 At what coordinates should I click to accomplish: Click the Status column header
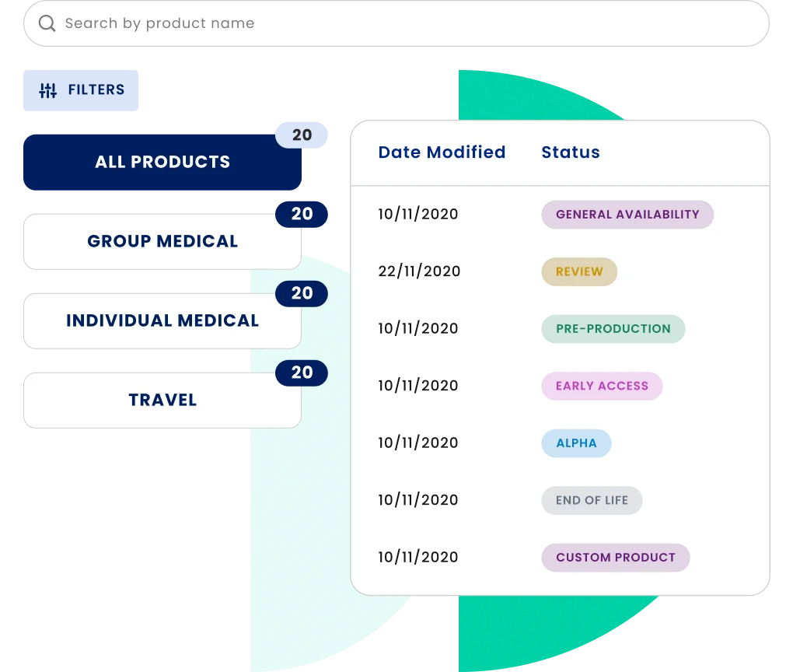(x=571, y=152)
